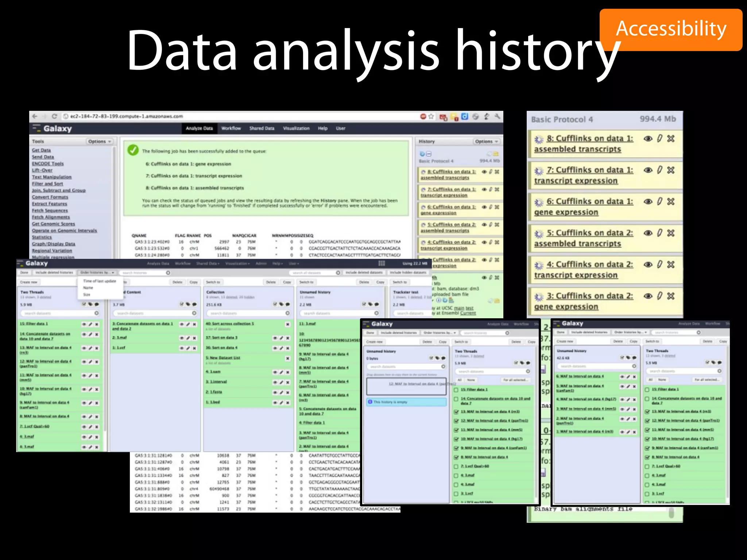Choose Time of last update in ordering menu
Screen dimensions: 747x560
tap(100, 281)
